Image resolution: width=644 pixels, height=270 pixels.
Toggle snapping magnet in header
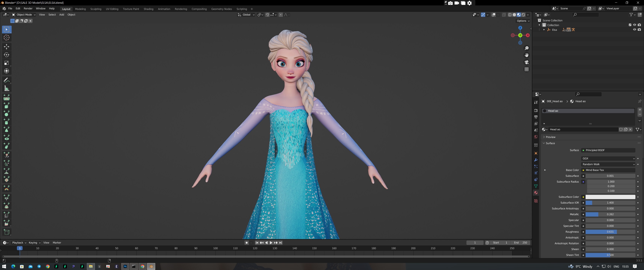coord(267,15)
